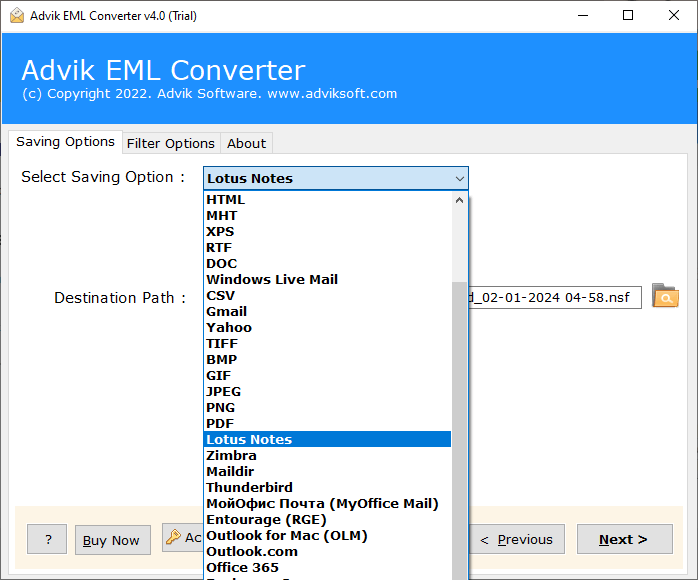Click the key icon on the activate button

[x=173, y=537]
